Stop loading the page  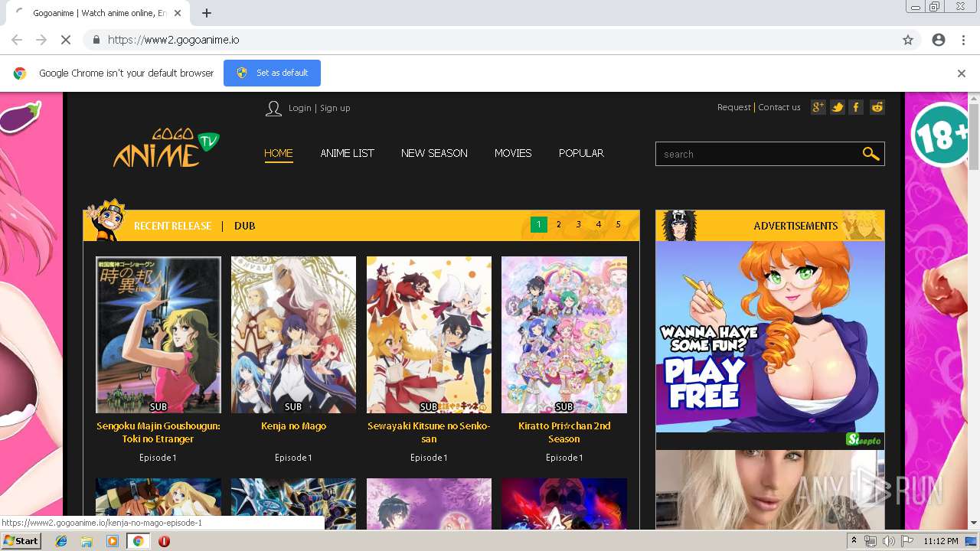coord(66,40)
